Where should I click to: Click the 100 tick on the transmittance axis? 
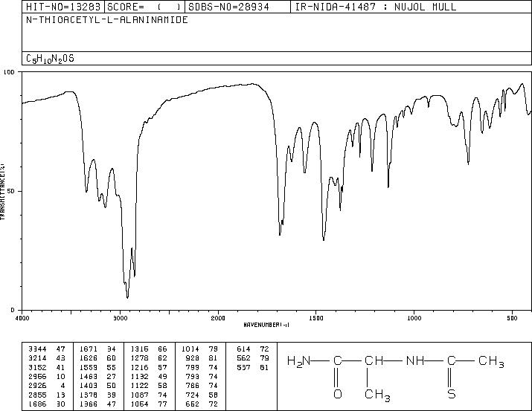click(10, 73)
